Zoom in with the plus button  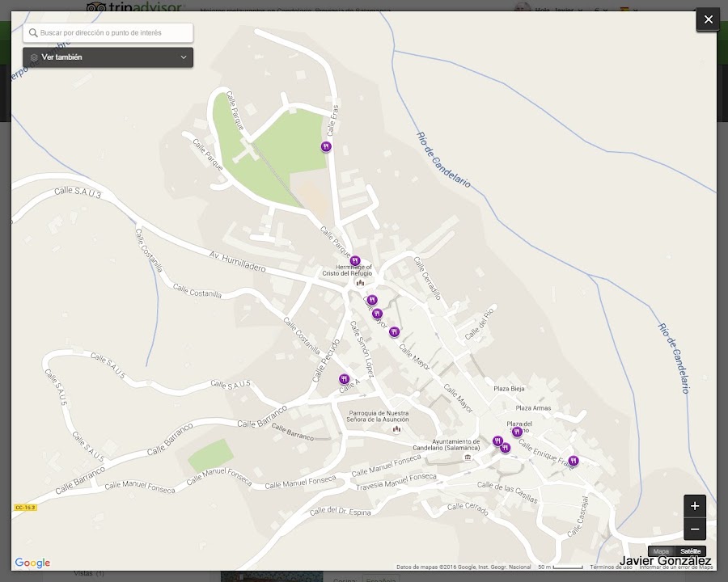[695, 506]
